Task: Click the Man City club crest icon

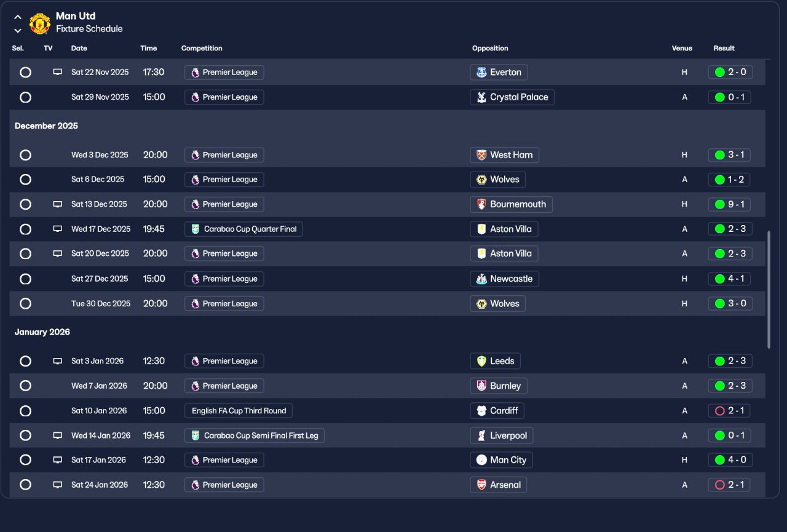Action: tap(481, 460)
